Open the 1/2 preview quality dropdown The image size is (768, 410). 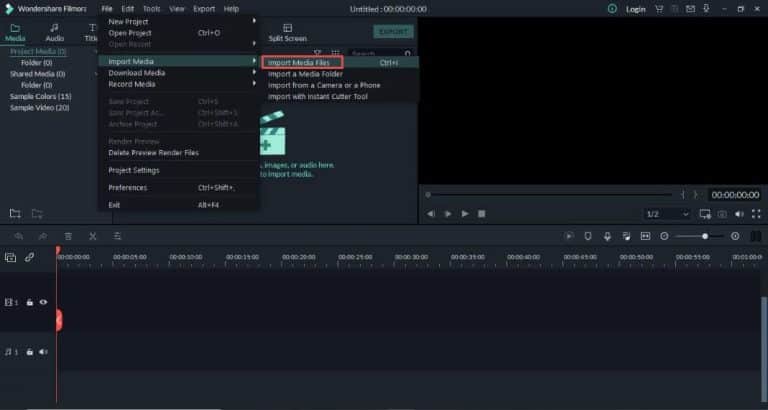pyautogui.click(x=667, y=214)
